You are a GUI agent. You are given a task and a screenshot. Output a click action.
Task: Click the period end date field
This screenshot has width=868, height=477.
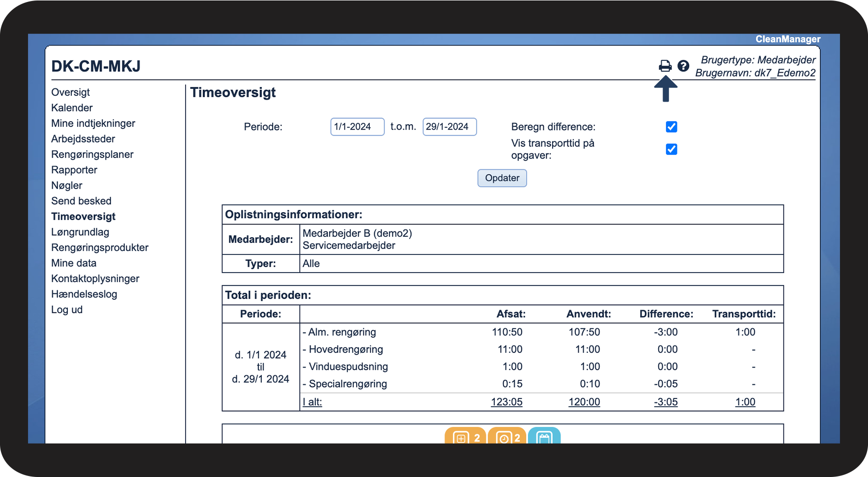[x=449, y=127]
